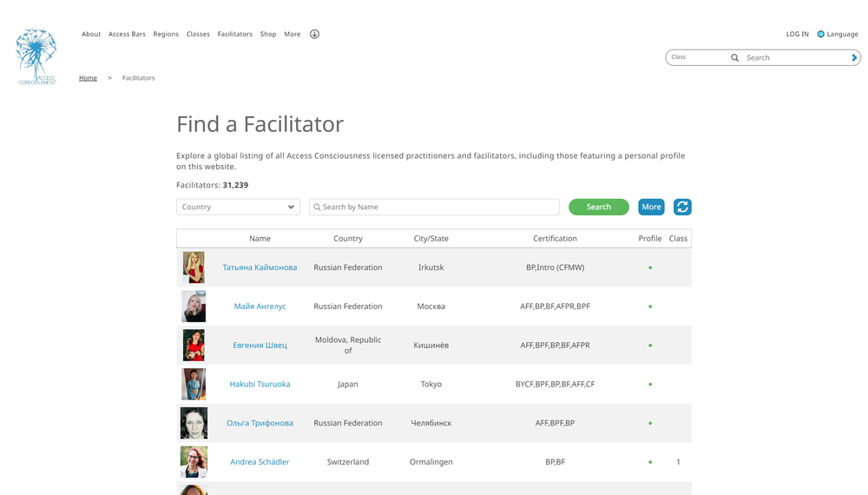
Task: Open the Regions menu
Action: [x=166, y=34]
